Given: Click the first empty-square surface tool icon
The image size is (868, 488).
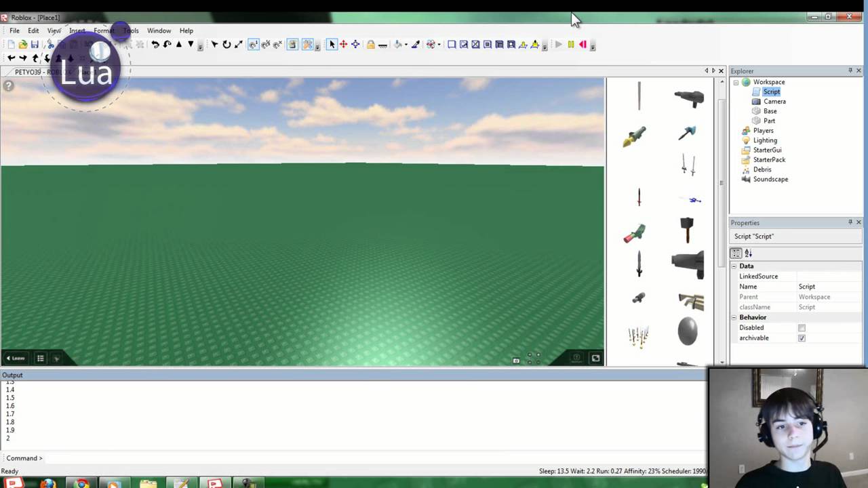Looking at the screenshot, I should [x=452, y=45].
